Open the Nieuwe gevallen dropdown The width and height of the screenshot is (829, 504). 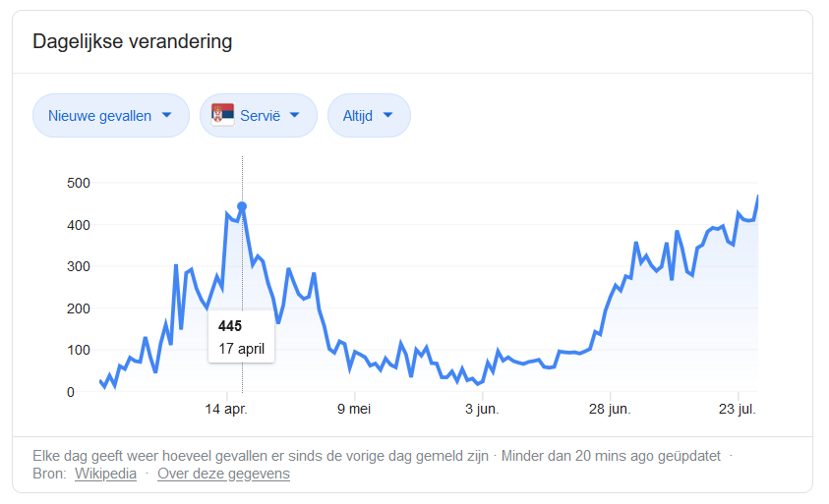click(111, 116)
